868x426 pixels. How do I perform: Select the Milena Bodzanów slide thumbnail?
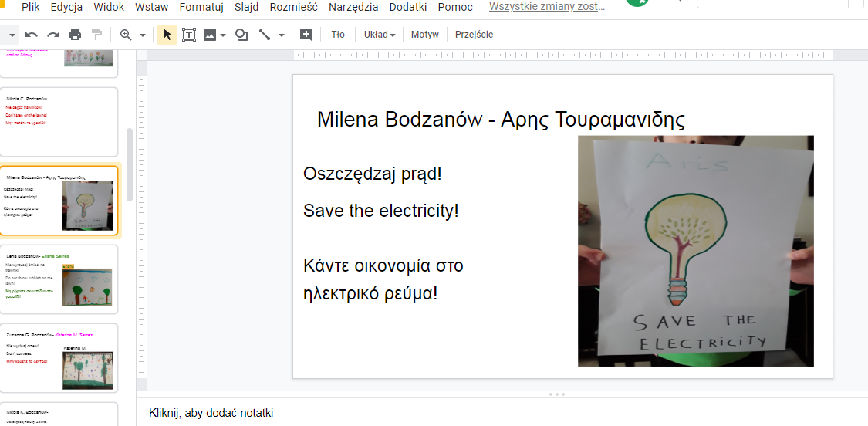tap(59, 201)
